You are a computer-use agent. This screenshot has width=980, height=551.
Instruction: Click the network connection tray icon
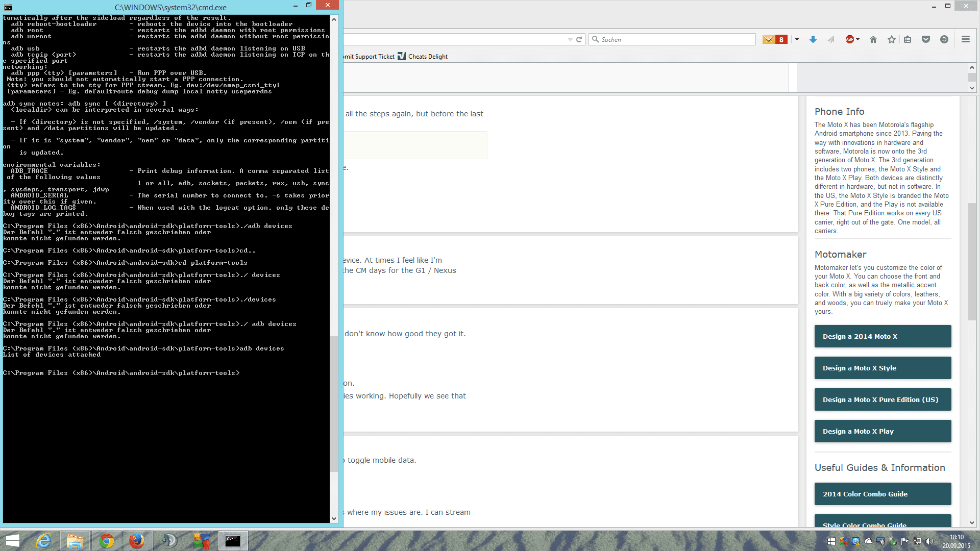[917, 541]
